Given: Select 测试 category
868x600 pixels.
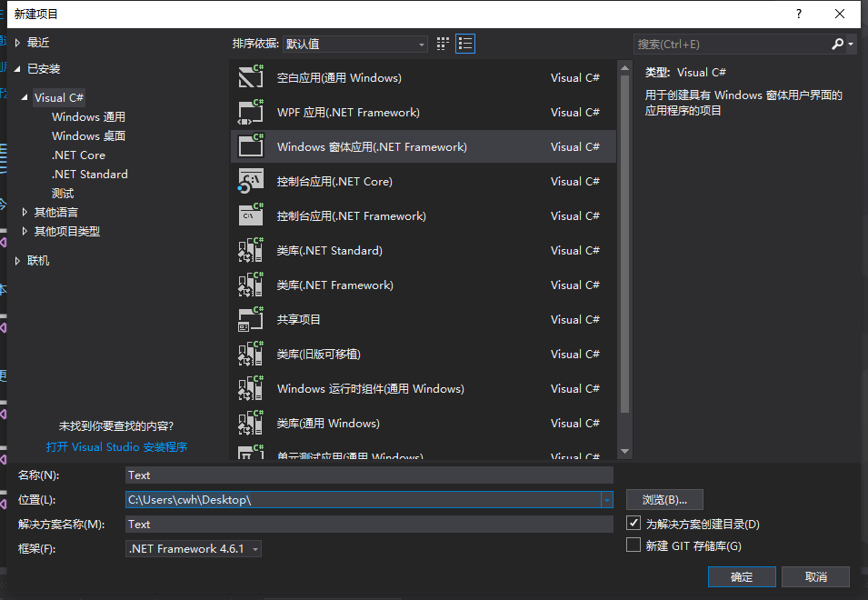Looking at the screenshot, I should coord(63,193).
